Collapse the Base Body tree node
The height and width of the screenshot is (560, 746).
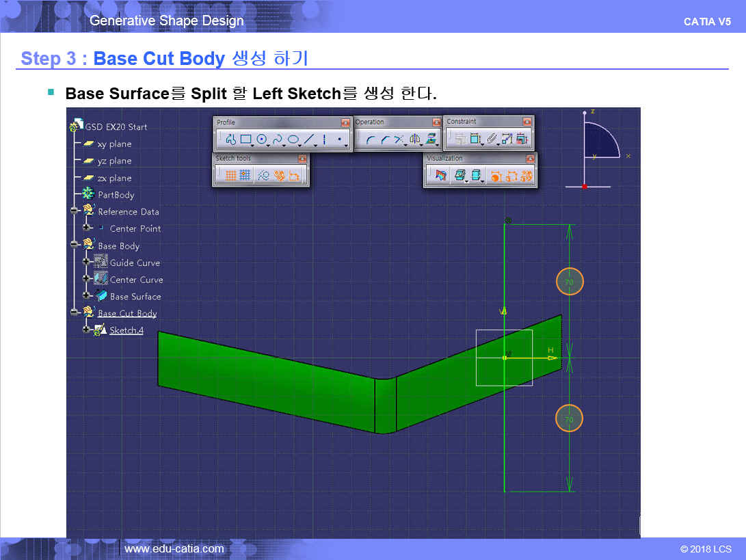[74, 245]
